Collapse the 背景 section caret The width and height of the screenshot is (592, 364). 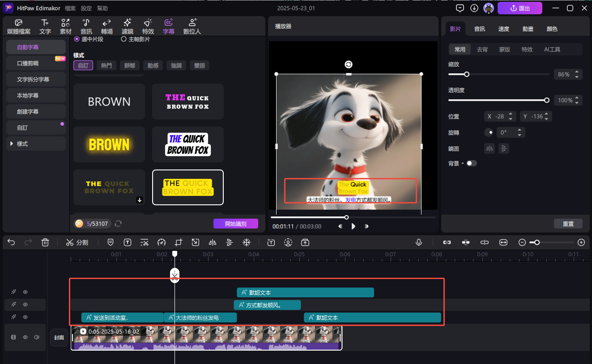pos(463,164)
